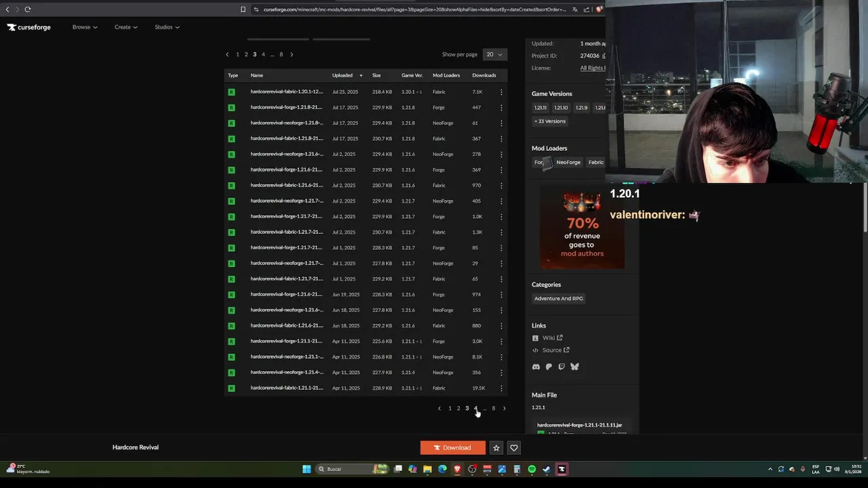
Task: Go back using browser back arrow
Action: [7, 9]
